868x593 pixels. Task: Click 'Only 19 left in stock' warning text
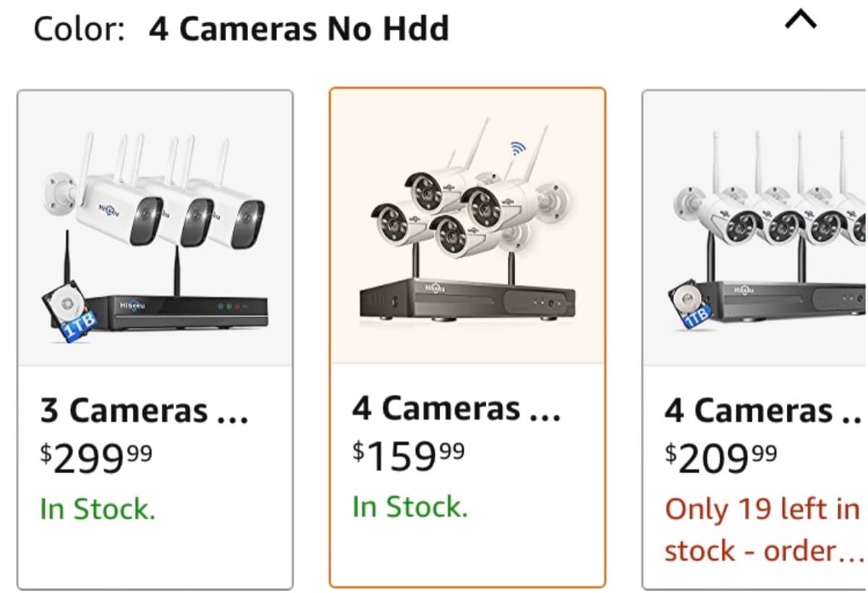752,528
